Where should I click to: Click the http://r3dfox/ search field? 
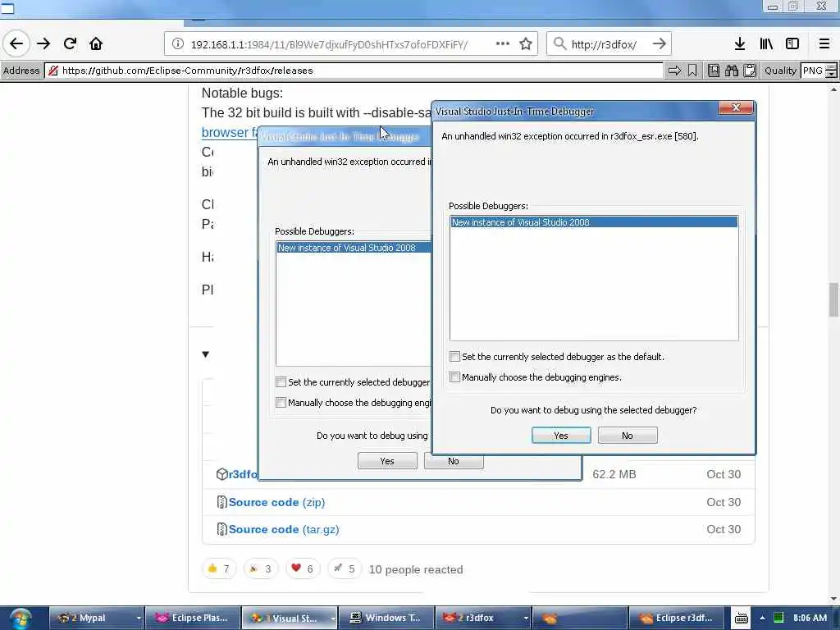tap(609, 44)
